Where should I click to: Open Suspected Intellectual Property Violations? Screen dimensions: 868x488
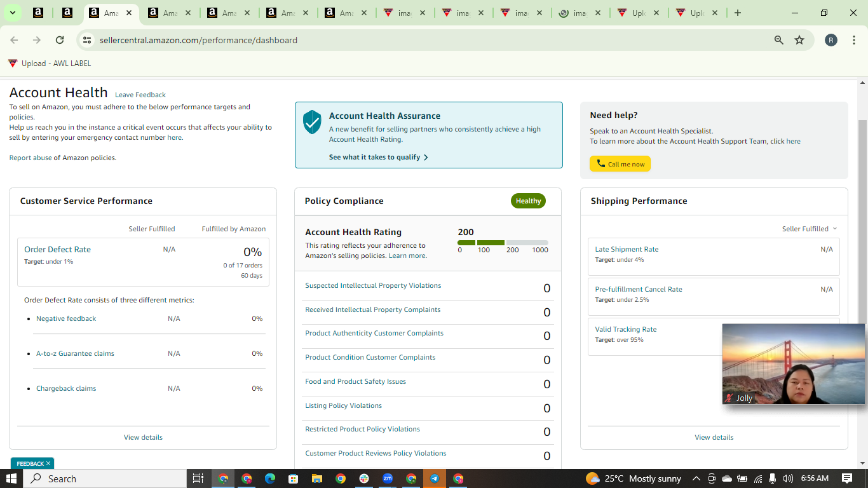tap(373, 285)
